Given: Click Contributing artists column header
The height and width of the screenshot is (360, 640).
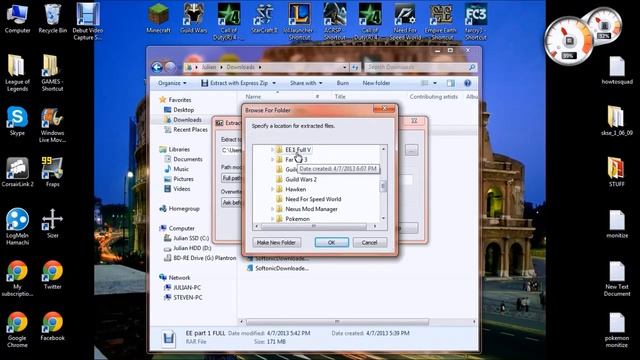Looking at the screenshot, I should 433,97.
